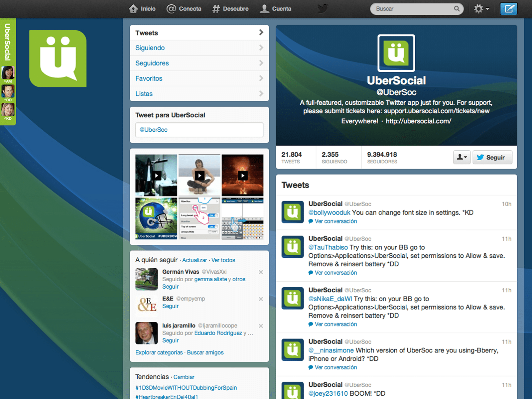532x399 pixels.
Task: Open the emoji keyboard screenshot thumbnail
Action: click(242, 218)
